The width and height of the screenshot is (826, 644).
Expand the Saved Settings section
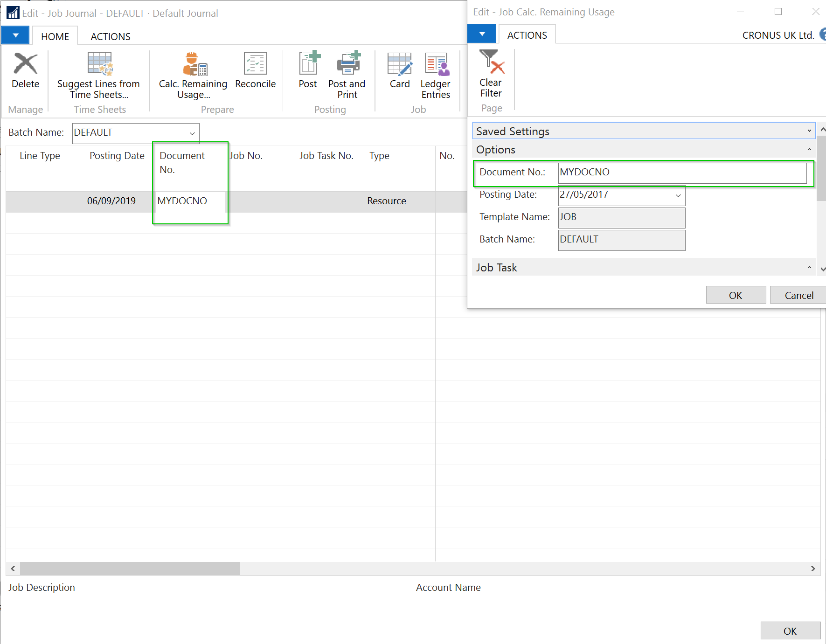click(809, 131)
